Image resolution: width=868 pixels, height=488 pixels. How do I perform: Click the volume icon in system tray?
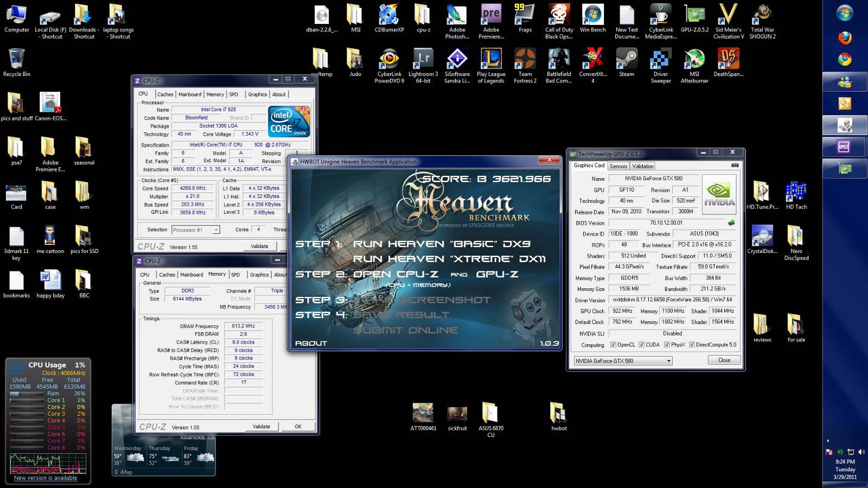[861, 452]
